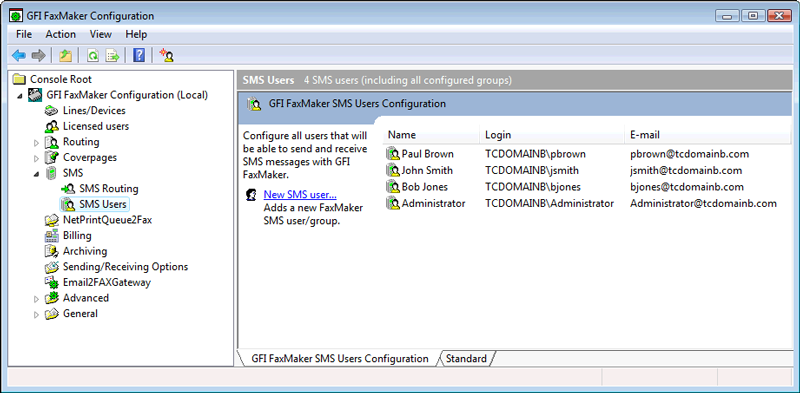
Task: Click email bjones@tcdomainb.com
Action: pyautogui.click(x=687, y=187)
